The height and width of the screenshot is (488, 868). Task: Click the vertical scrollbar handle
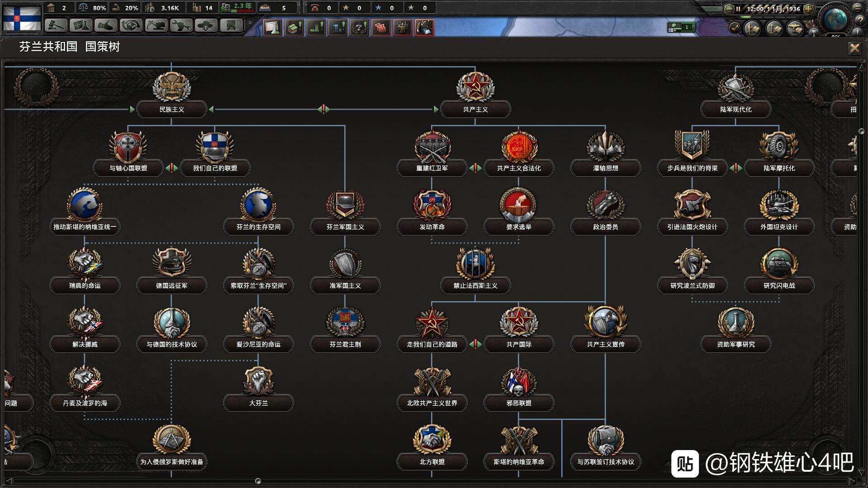862,131
